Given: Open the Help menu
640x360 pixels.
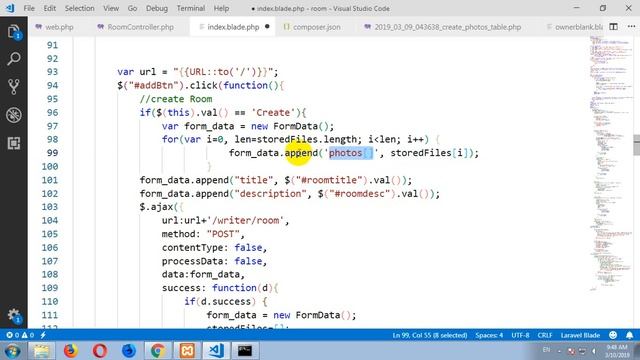Looking at the screenshot, I should 221,8.
